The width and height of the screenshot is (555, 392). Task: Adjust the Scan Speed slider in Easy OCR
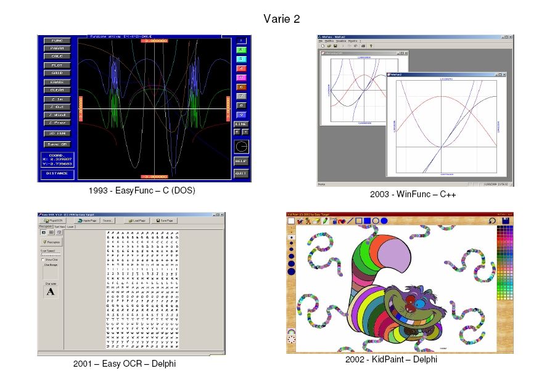coord(51,254)
